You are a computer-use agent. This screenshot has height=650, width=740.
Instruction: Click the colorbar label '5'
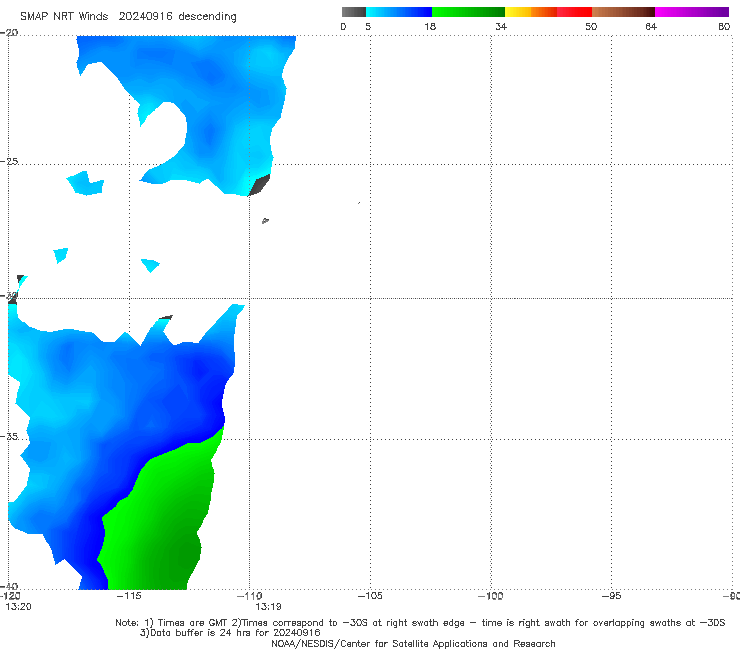tap(368, 26)
